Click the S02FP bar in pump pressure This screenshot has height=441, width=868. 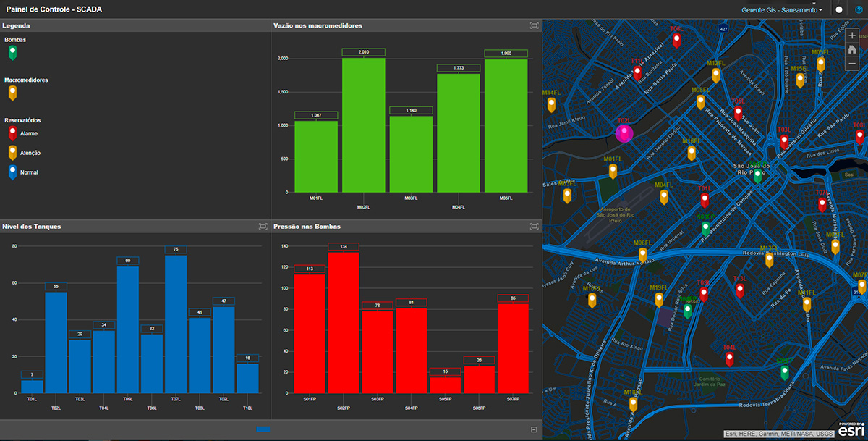point(344,322)
